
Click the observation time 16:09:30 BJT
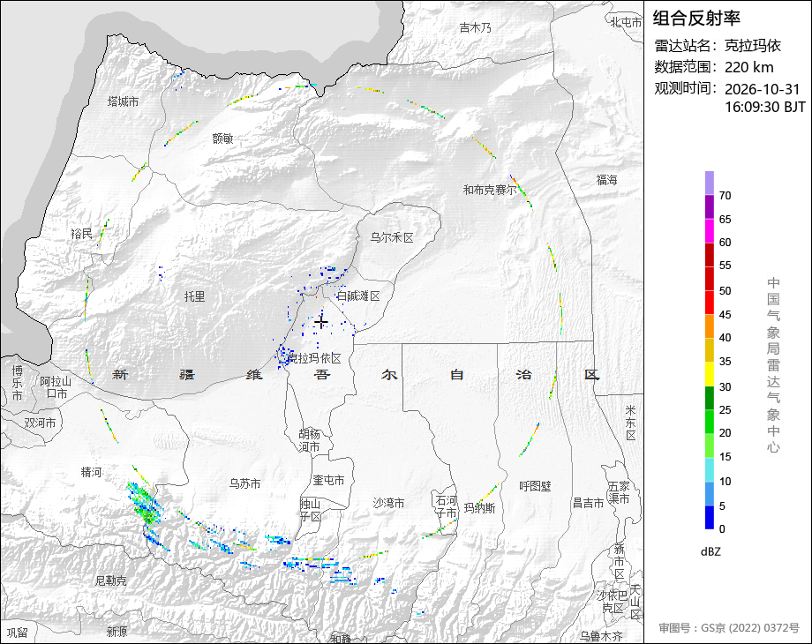(x=764, y=107)
